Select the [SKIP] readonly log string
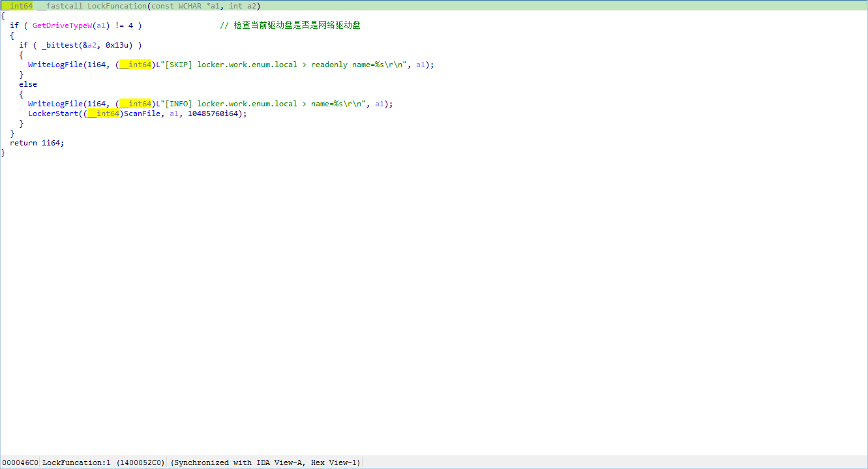 (x=280, y=65)
